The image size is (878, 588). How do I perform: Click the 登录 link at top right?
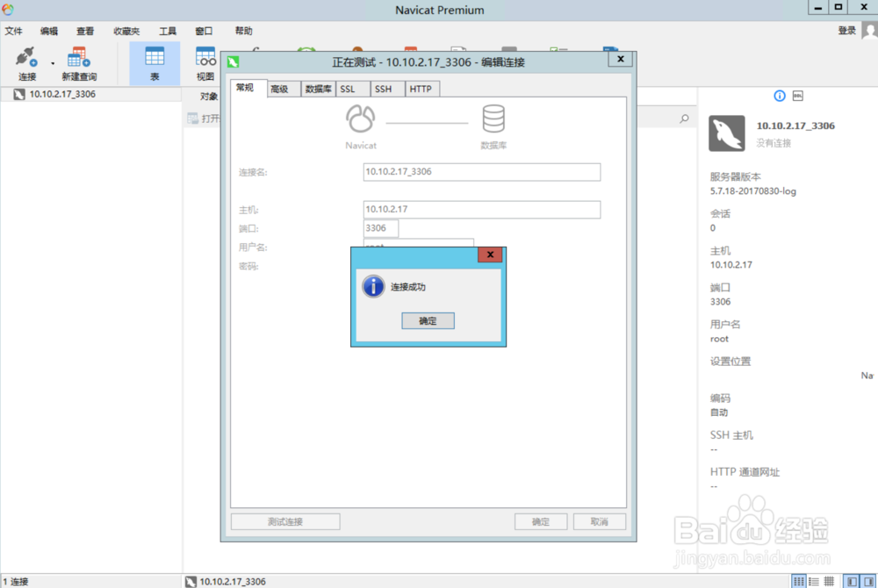click(x=846, y=30)
